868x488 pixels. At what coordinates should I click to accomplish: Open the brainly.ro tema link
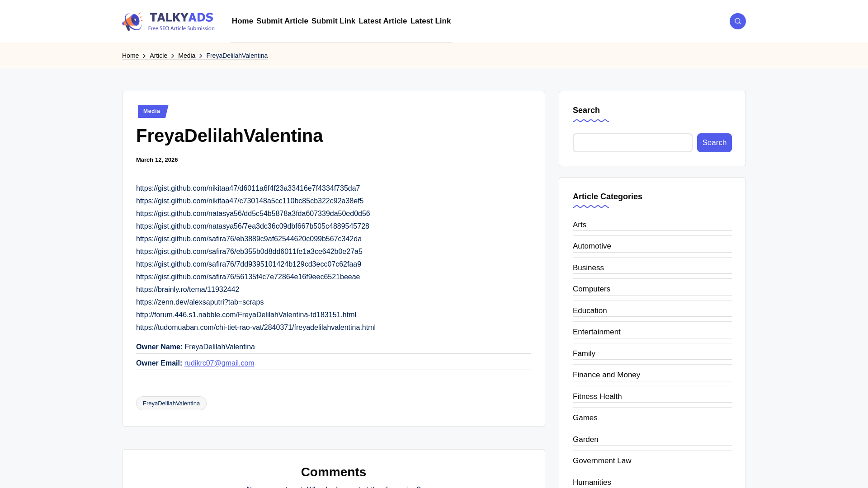(187, 290)
